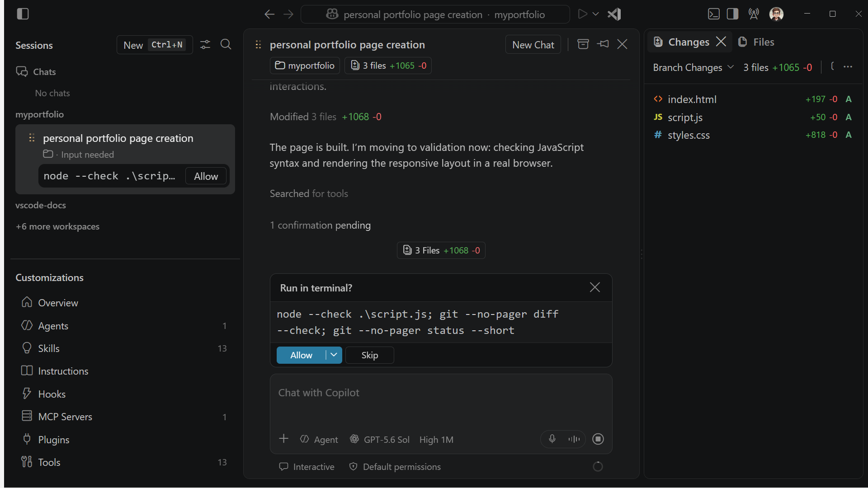Toggle the primary sidebar icon at top-left
The width and height of the screenshot is (868, 488).
pyautogui.click(x=23, y=14)
